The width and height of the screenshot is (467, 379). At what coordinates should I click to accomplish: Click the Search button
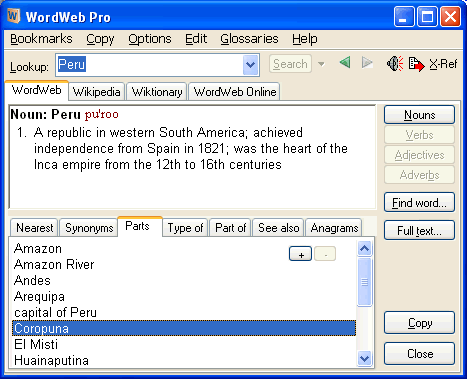[290, 64]
